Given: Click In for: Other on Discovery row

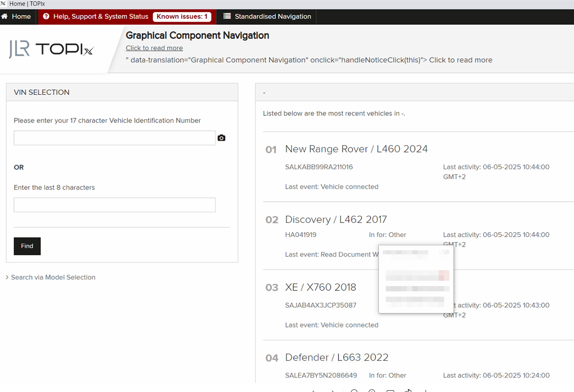Looking at the screenshot, I should pyautogui.click(x=388, y=235).
